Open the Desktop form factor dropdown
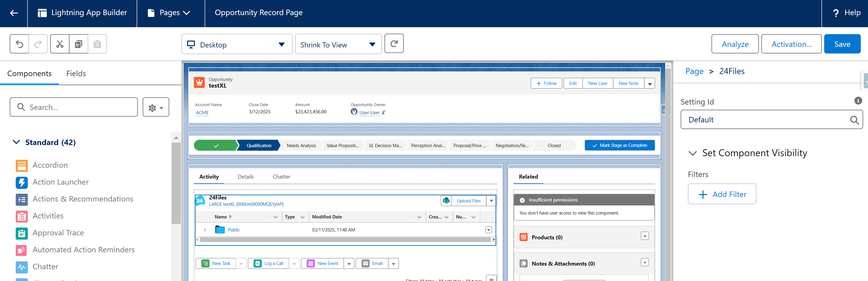 pos(237,44)
